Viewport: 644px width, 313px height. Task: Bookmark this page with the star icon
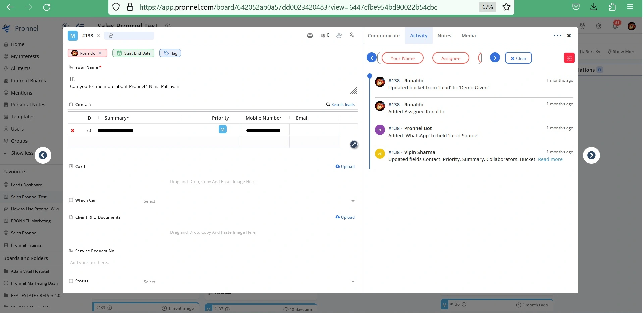[506, 7]
